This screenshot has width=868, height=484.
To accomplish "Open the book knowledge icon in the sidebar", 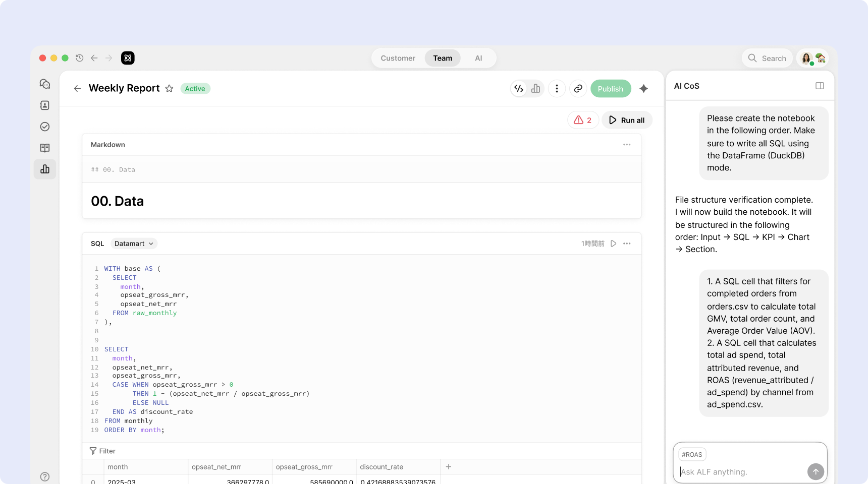I will pos(45,148).
